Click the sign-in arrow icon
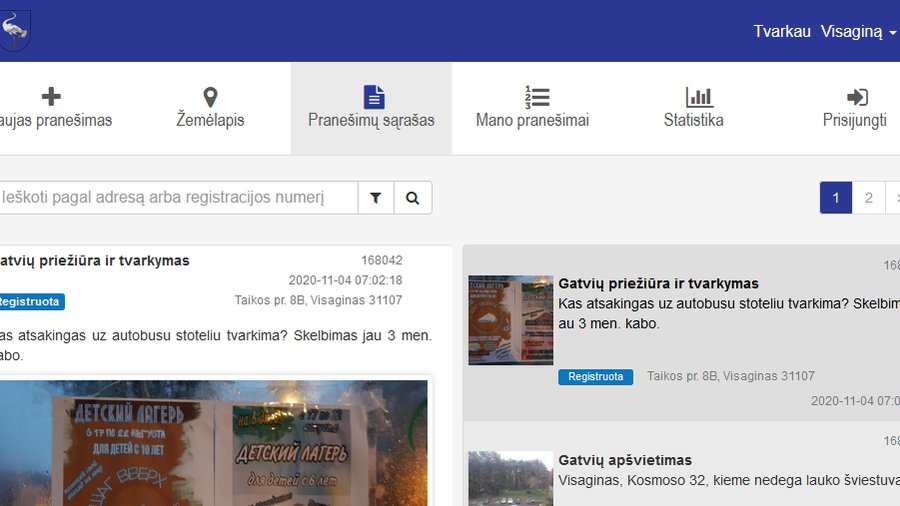This screenshot has height=506, width=900. (857, 97)
